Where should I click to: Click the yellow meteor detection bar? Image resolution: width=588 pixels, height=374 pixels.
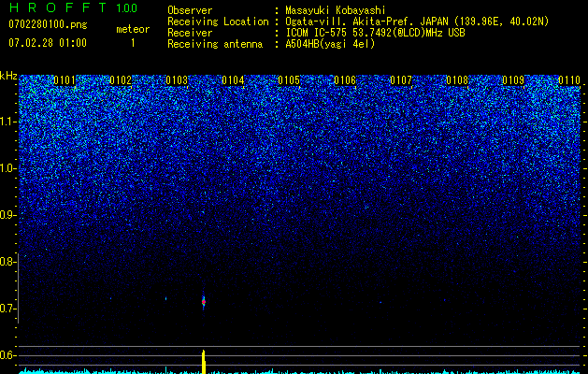coord(204,362)
